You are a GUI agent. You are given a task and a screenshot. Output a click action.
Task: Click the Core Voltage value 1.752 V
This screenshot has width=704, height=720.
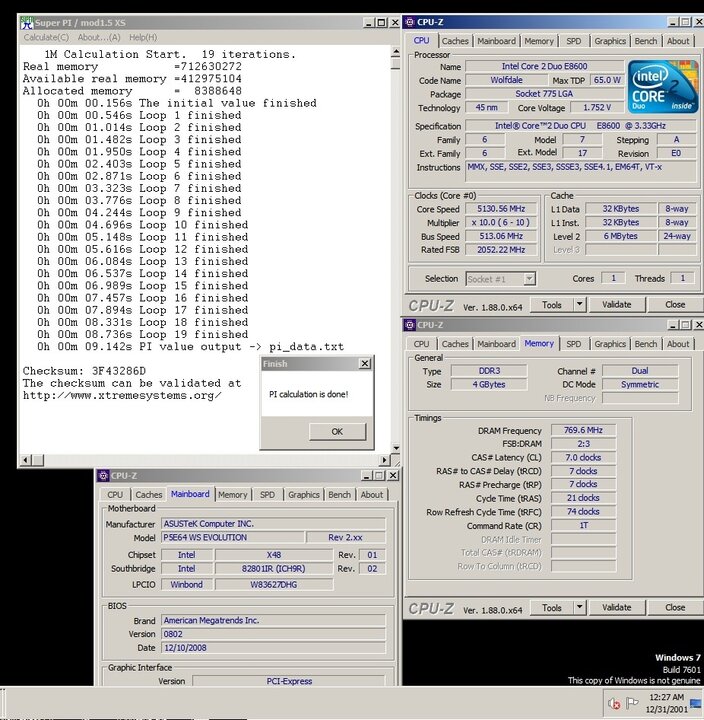coord(597,107)
